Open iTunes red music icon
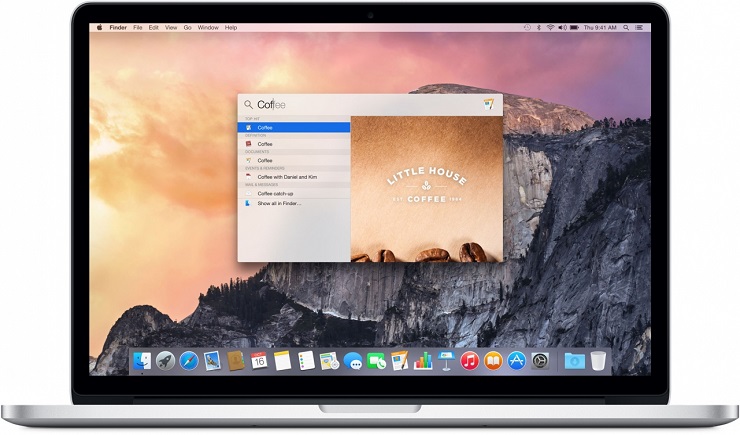This screenshot has height=435, width=740. pos(470,362)
